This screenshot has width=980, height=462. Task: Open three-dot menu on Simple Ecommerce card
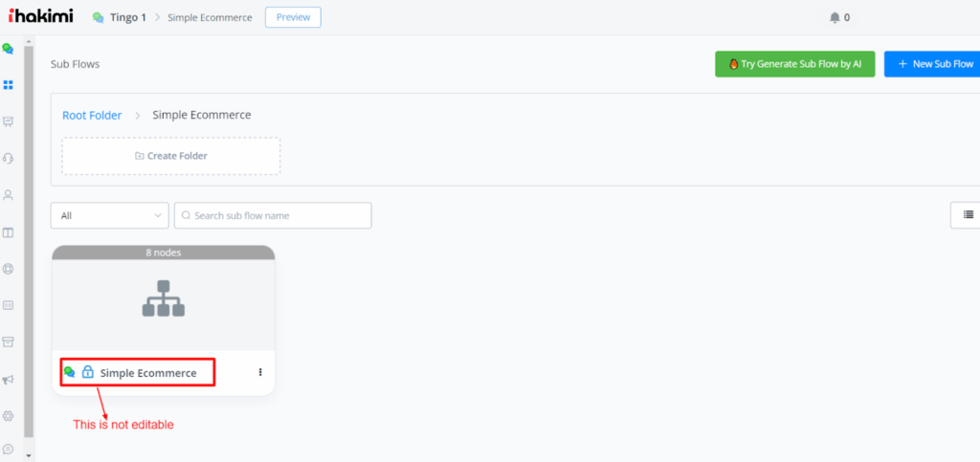260,372
